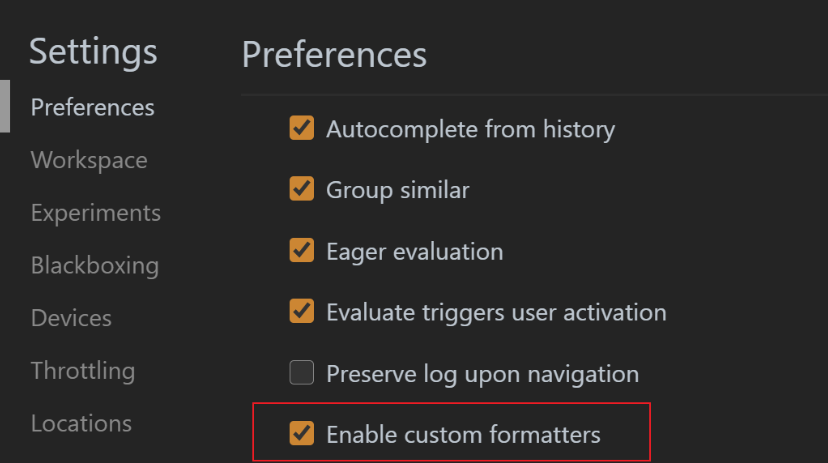The height and width of the screenshot is (463, 828).
Task: Switch to the Experiments tab
Action: click(96, 213)
